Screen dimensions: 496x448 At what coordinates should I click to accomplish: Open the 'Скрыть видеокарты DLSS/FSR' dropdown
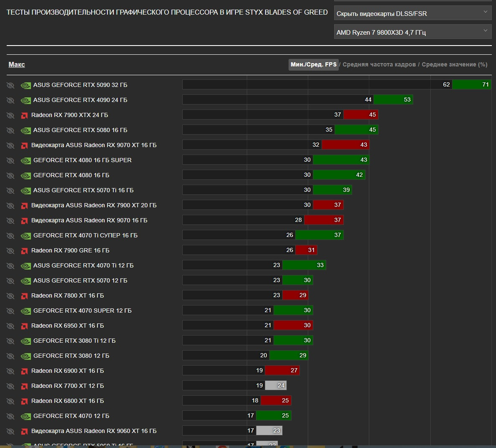pyautogui.click(x=412, y=13)
